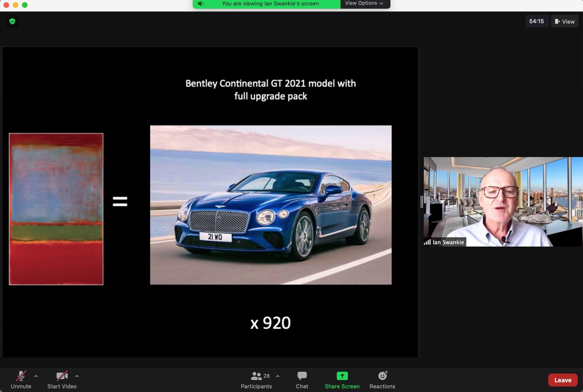Open the View layout button

click(565, 21)
